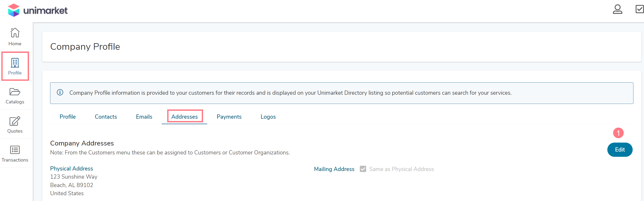Open the checklist tasks icon
The image size is (644, 201).
(x=640, y=9)
